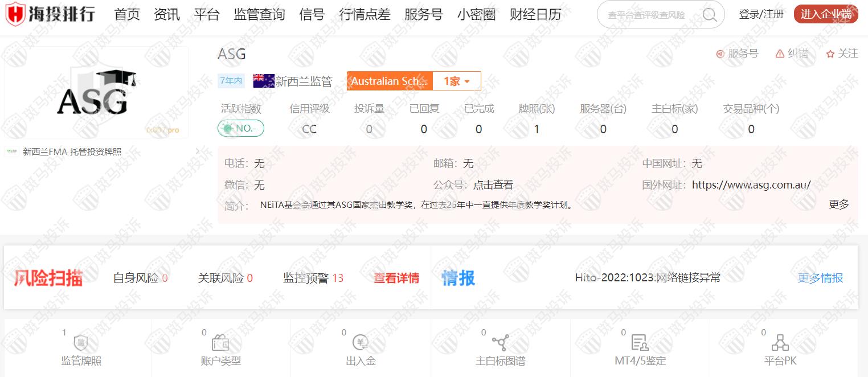Click the search magnifier icon
Viewport: 868px width, 377px height.
710,15
